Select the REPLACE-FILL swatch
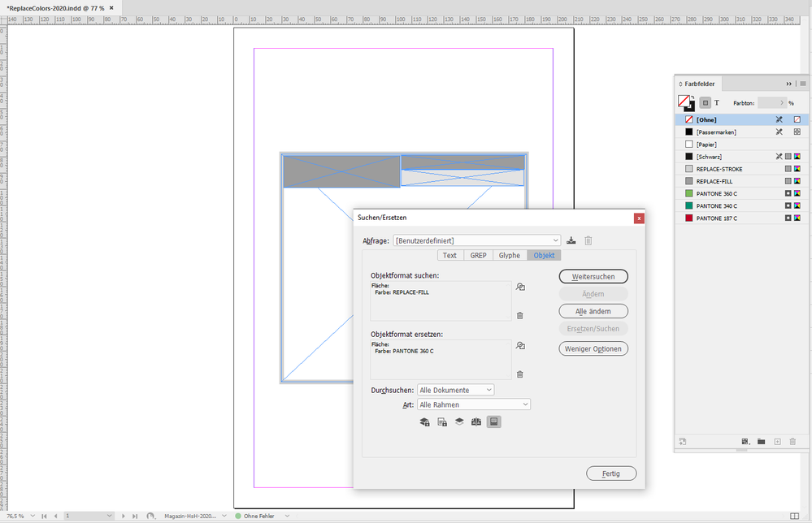Viewport: 812px width, 523px height. pyautogui.click(x=741, y=182)
